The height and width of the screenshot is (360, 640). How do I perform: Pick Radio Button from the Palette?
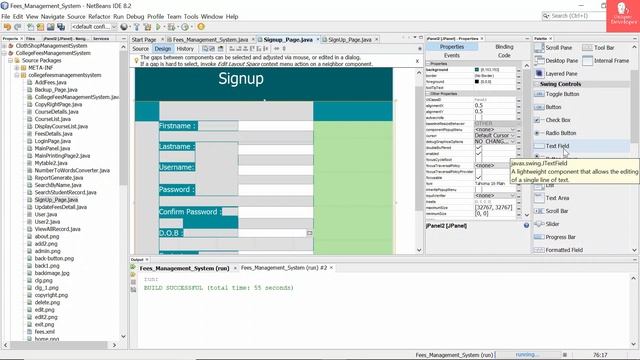[555, 133]
